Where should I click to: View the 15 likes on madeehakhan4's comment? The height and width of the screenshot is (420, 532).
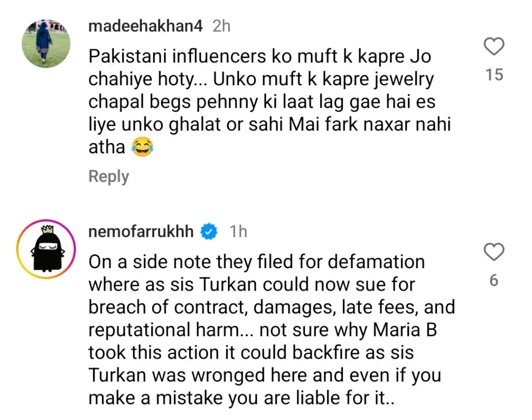pos(494,75)
